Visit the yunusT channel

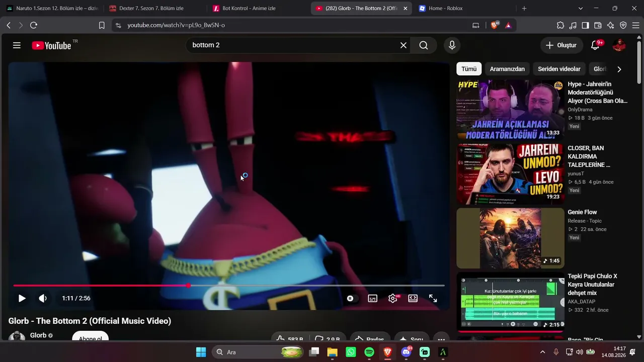coord(576,173)
